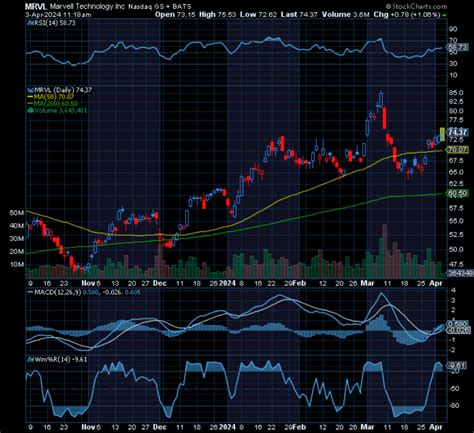Click the Feb label on bottom Wm%R date axis
Screen dimensions: 474x433
[x=299, y=427]
